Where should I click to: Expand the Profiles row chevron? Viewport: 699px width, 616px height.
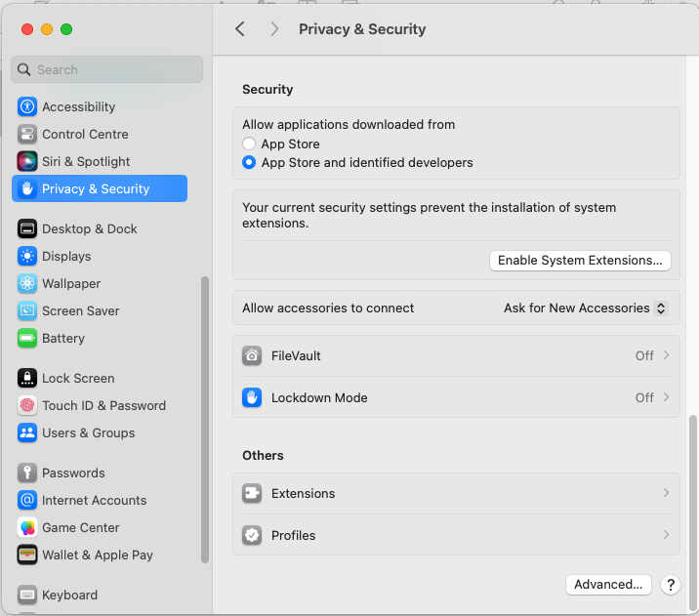(x=666, y=535)
